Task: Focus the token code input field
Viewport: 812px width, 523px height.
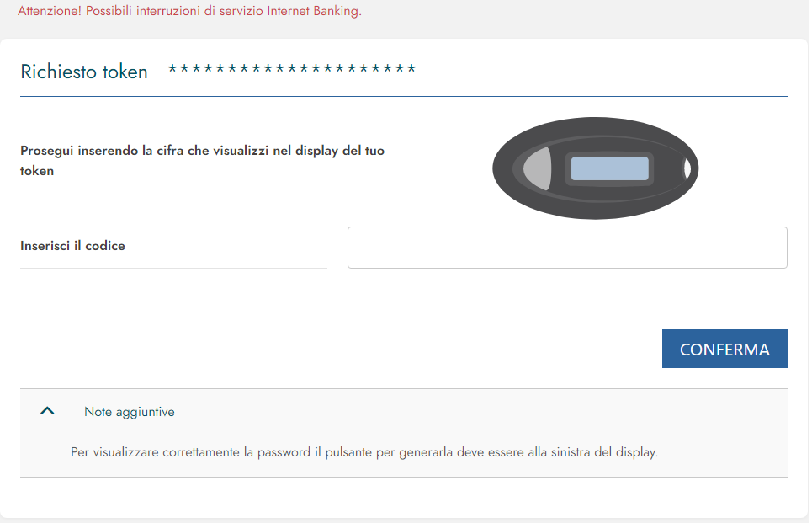Action: (x=567, y=248)
